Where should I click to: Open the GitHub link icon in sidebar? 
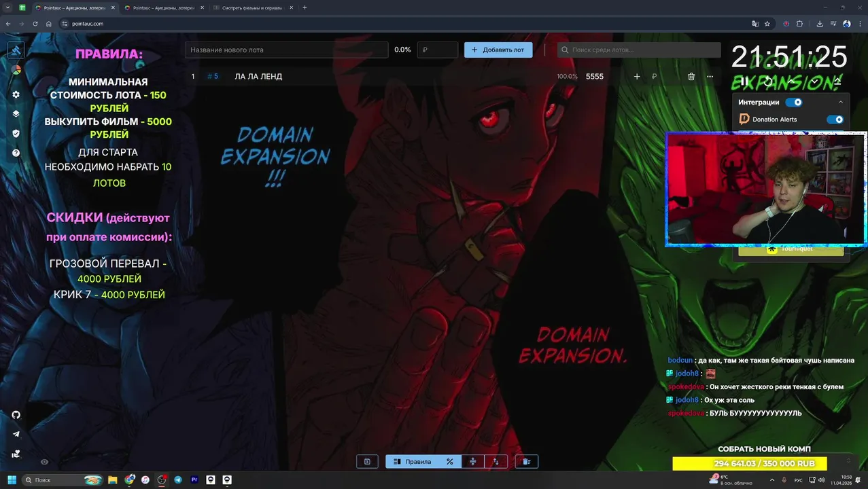(x=16, y=415)
